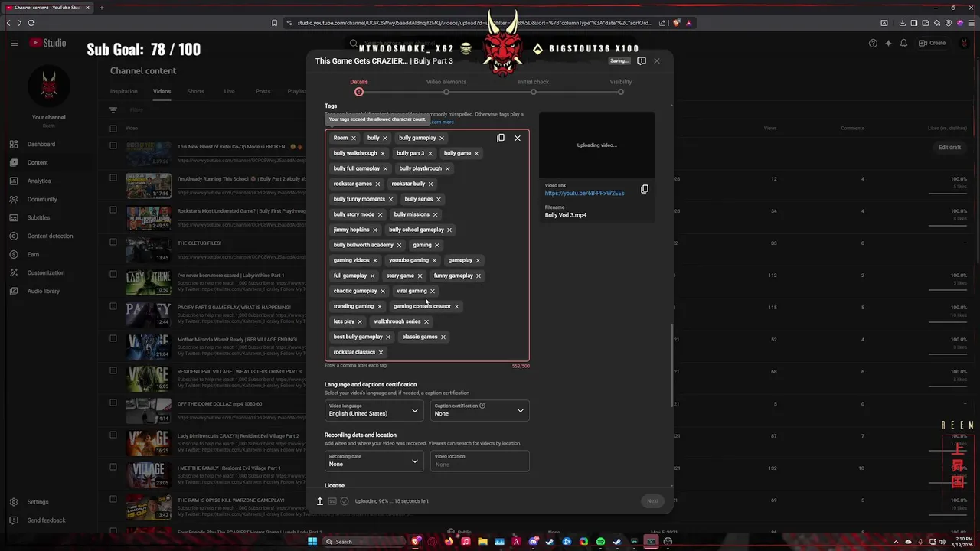
Task: Open Audio library in the sidebar
Action: click(49, 291)
